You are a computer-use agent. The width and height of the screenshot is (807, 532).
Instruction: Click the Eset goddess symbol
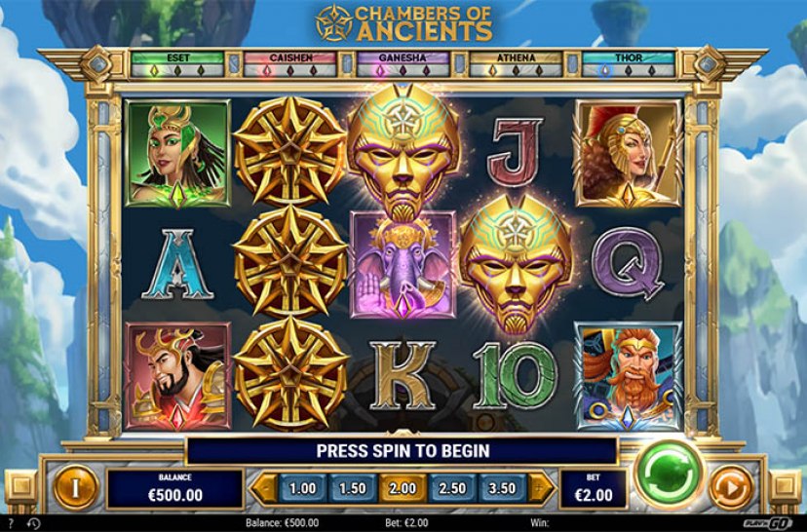pyautogui.click(x=177, y=154)
